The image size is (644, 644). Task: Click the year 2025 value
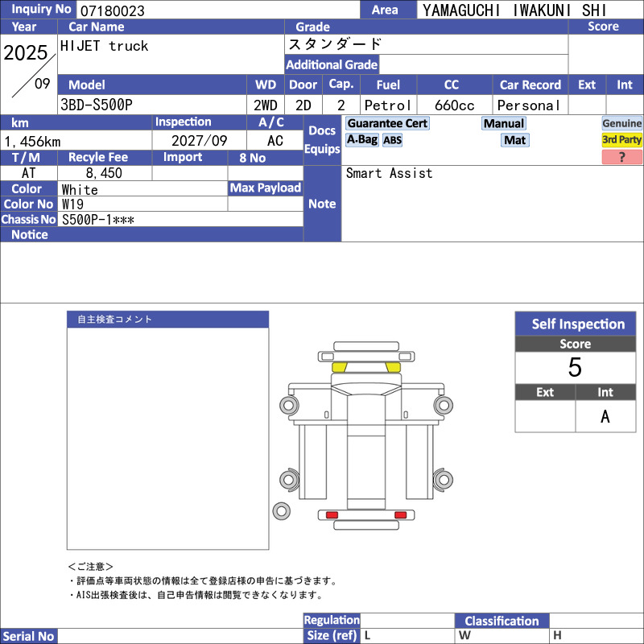(x=26, y=52)
